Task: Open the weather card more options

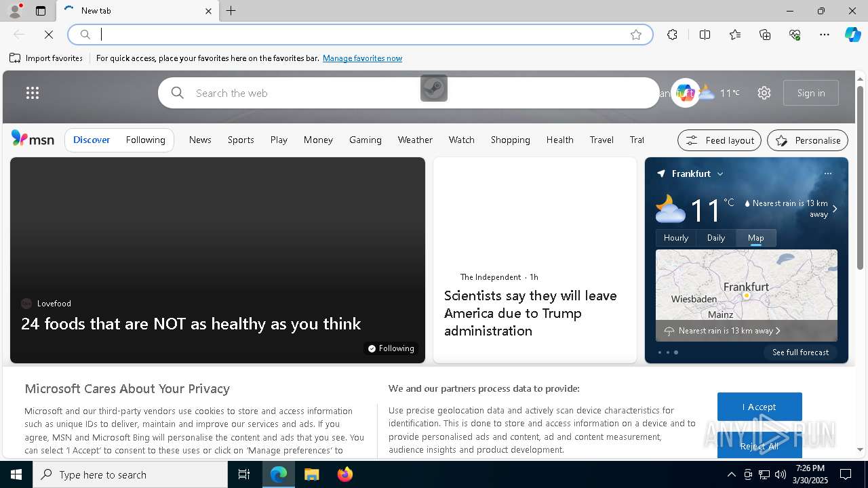Action: tap(828, 174)
